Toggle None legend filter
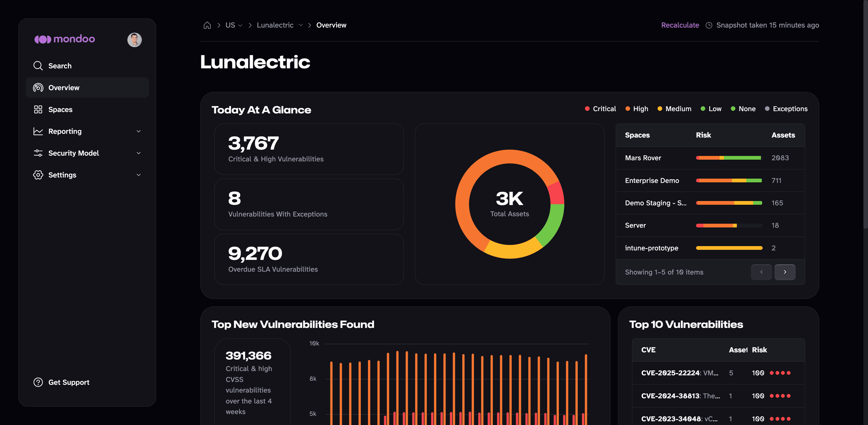The height and width of the screenshot is (425, 868). [743, 109]
